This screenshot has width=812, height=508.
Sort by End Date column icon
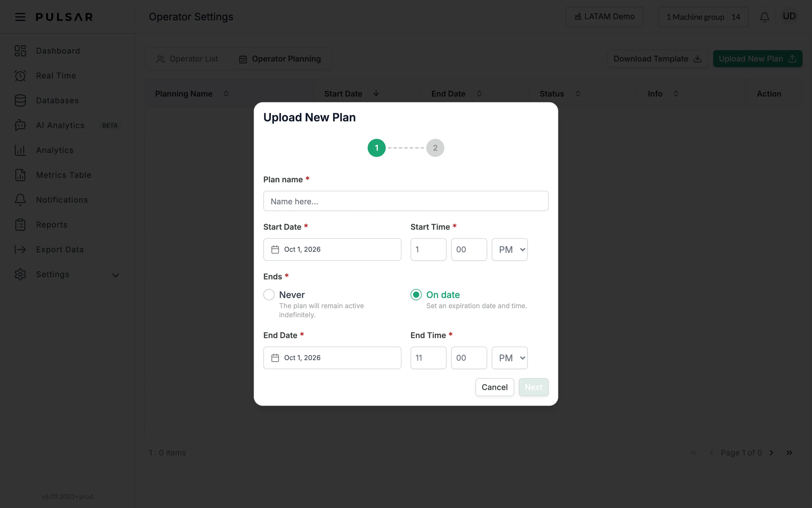[x=479, y=94]
